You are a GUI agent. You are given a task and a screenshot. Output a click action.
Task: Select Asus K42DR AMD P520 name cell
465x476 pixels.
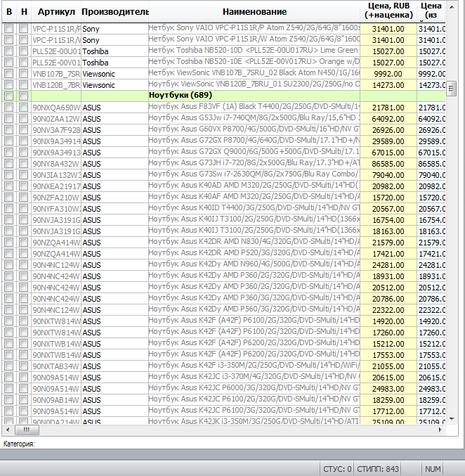click(254, 253)
